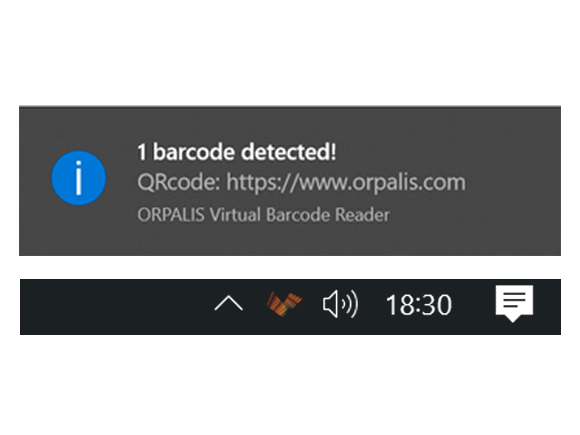
Task: Open the calendar flyout from the 18:30 time
Action: (x=419, y=305)
